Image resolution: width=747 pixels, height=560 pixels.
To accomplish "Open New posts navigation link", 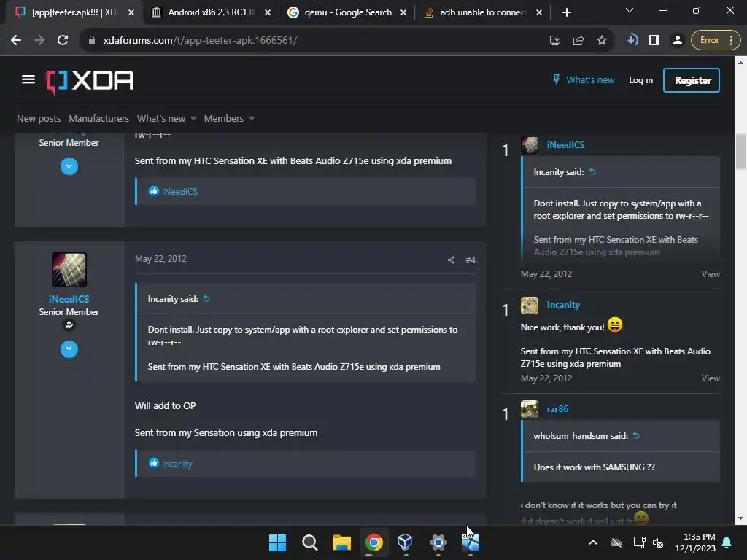I will coord(39,119).
